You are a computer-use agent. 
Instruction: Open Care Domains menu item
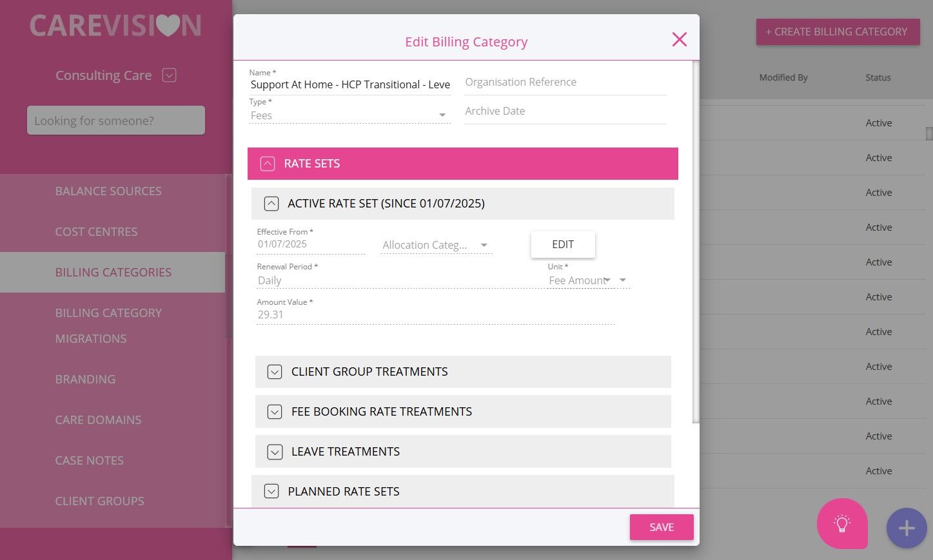98,420
